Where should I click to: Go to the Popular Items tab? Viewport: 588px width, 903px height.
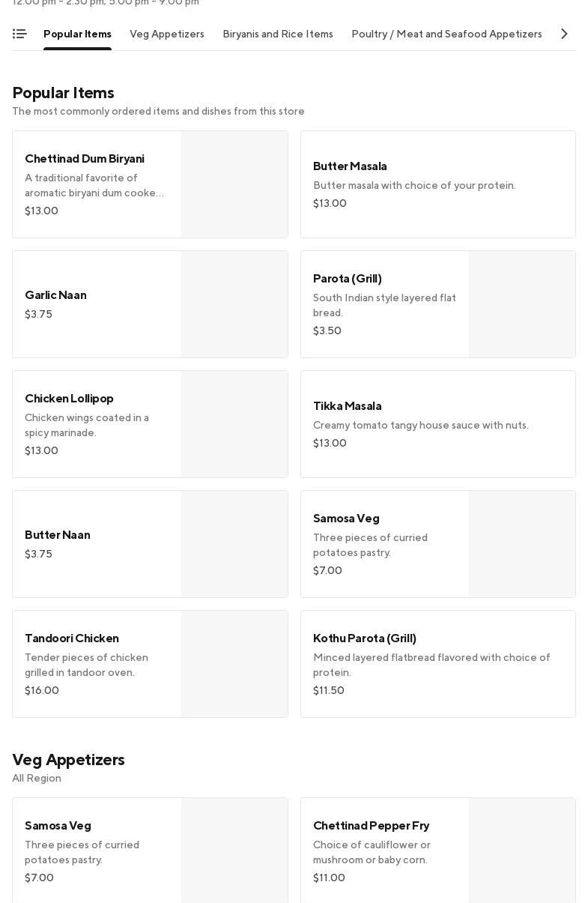pos(77,34)
